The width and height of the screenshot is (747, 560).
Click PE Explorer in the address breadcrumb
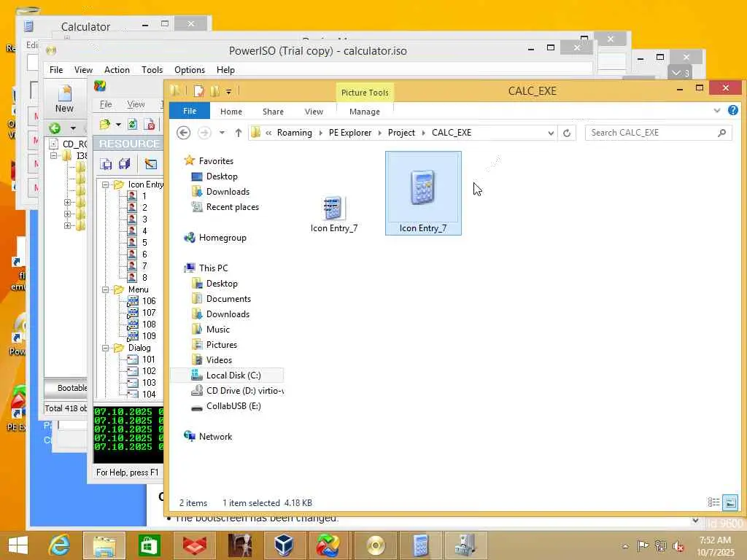tap(350, 133)
